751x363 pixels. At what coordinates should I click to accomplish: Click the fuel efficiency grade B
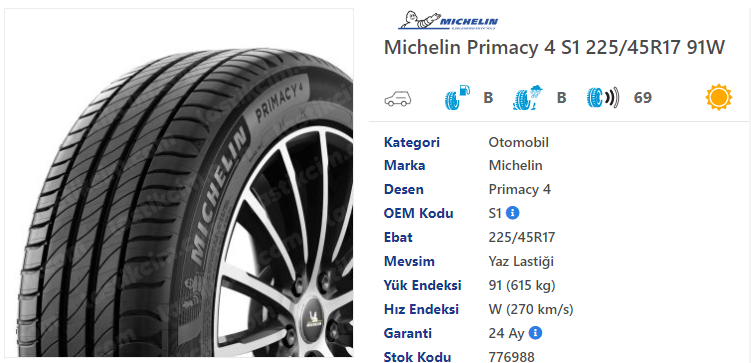click(x=488, y=98)
